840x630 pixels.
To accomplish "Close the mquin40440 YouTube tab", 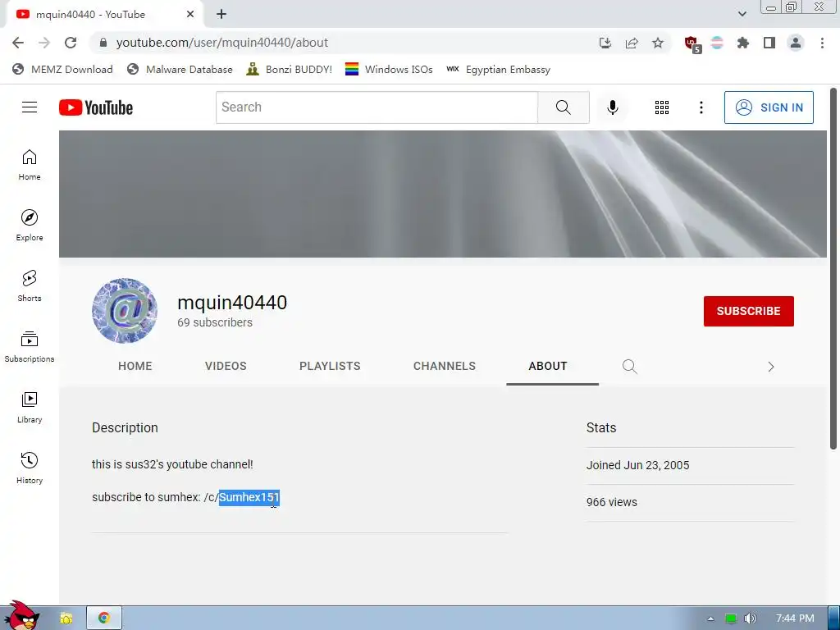I will tap(190, 15).
